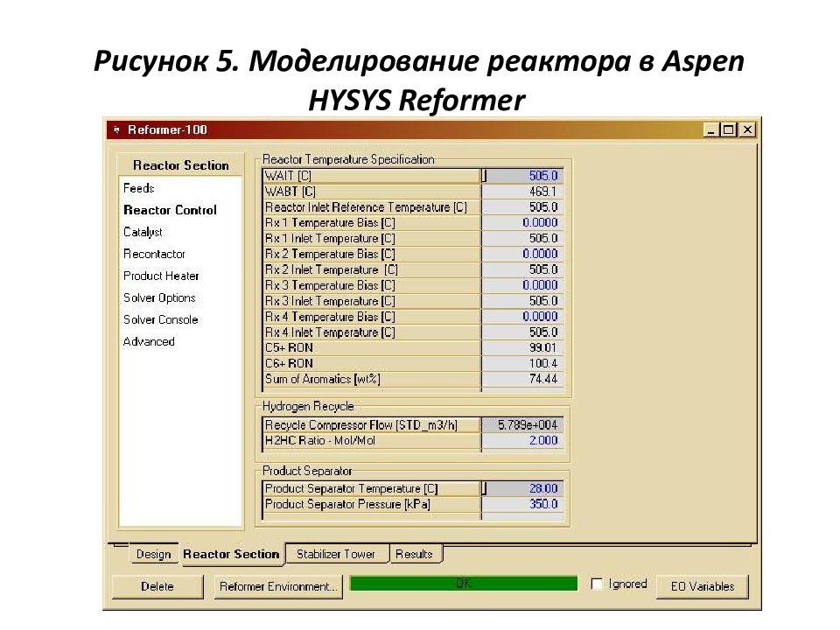Toggle the Ignored checkbox

click(x=596, y=584)
